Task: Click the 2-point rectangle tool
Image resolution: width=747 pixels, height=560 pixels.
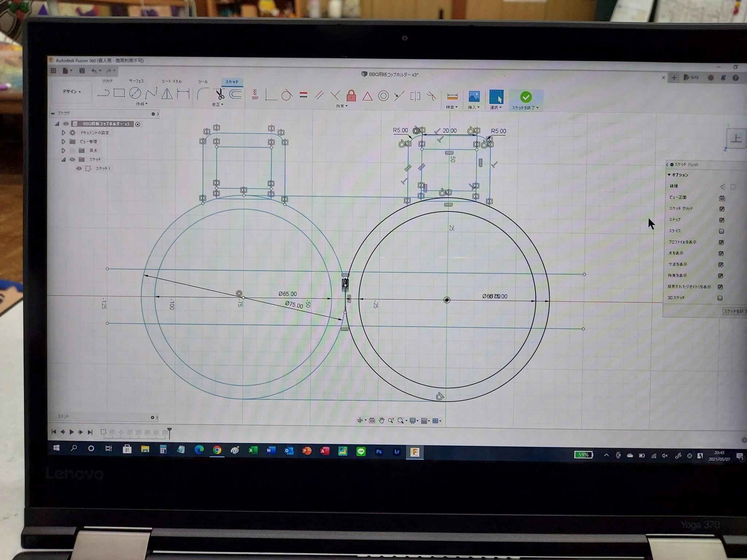Action: coord(119,93)
